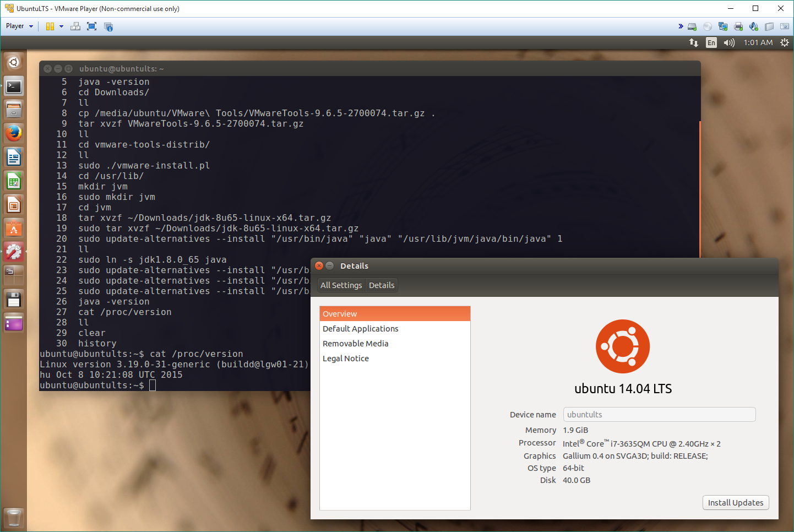The height and width of the screenshot is (532, 794).
Task: Click the floppy disk icon in the launcher
Action: tap(14, 300)
